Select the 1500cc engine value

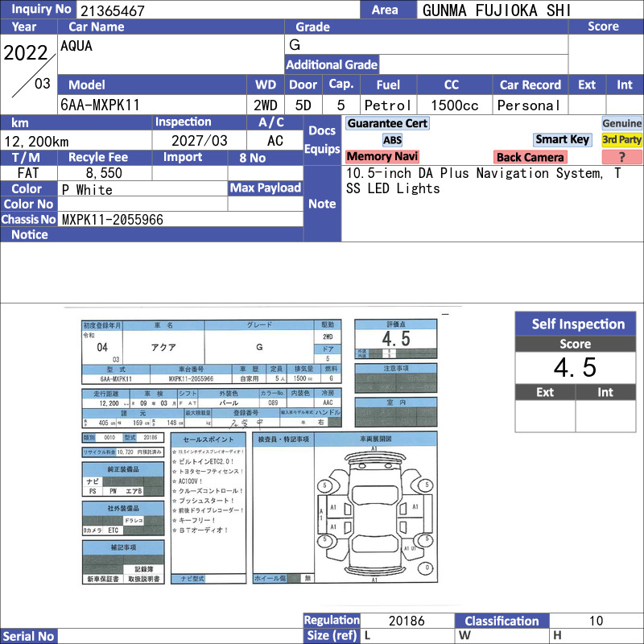click(454, 105)
